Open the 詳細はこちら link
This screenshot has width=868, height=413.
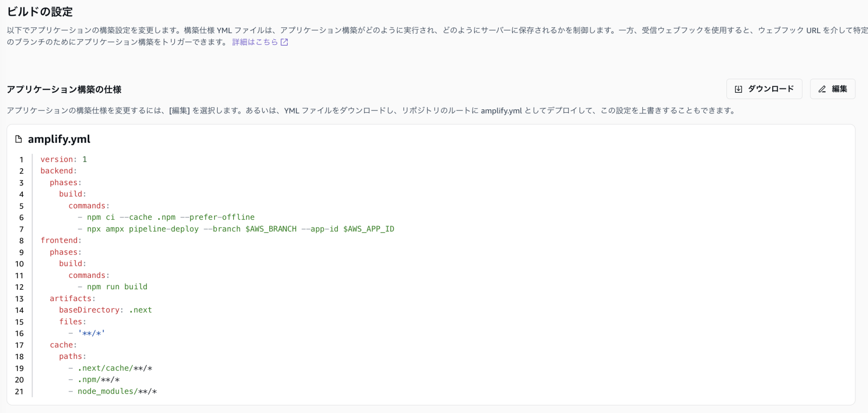(x=256, y=42)
